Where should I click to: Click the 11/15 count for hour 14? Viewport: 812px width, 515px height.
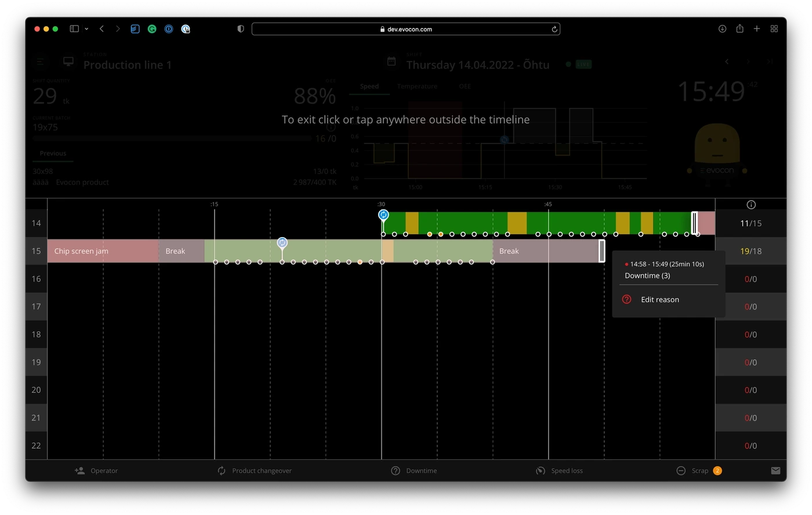(751, 223)
